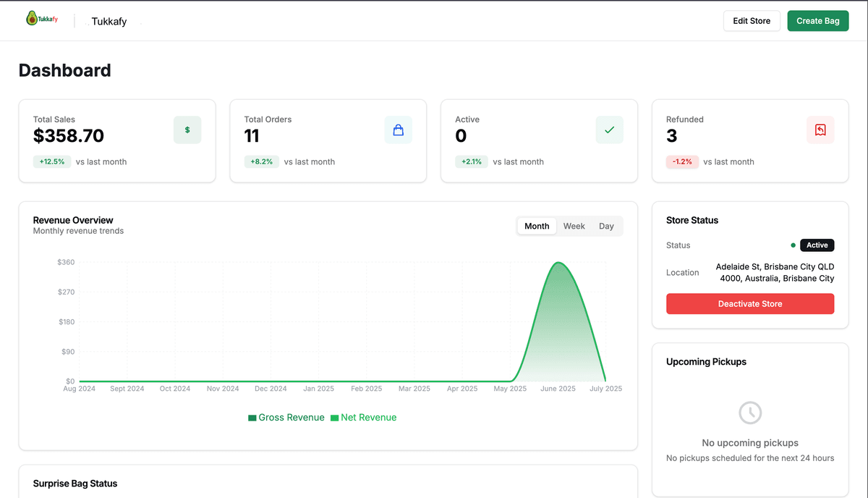Toggle the Gross Revenue legend item
The width and height of the screenshot is (868, 498).
[x=286, y=417]
